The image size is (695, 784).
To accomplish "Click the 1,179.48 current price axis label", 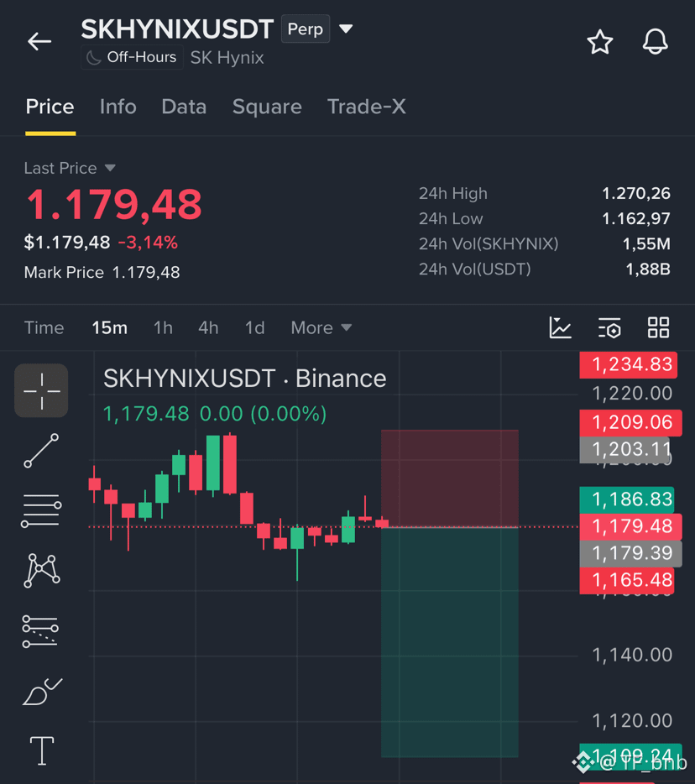I will [x=630, y=526].
